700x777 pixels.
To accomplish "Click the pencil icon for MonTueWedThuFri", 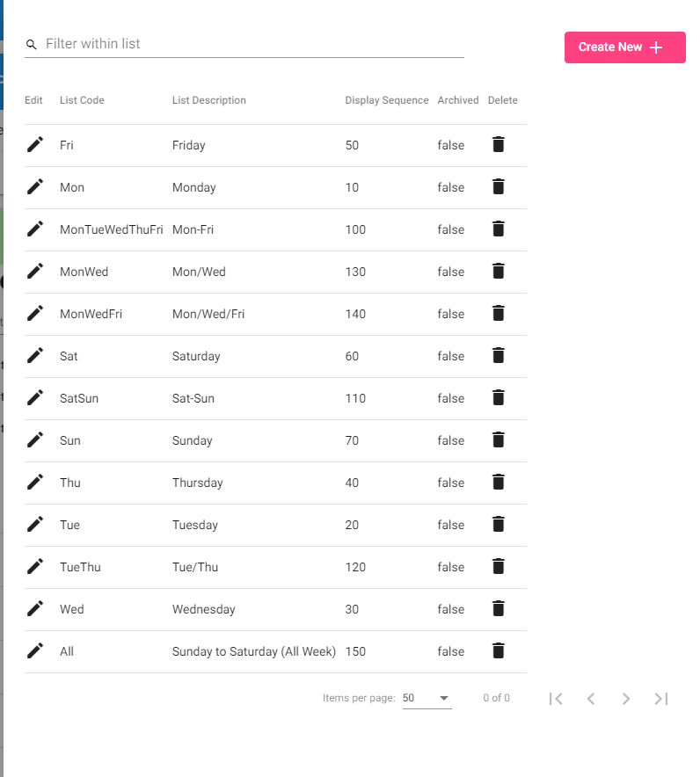I will [34, 229].
